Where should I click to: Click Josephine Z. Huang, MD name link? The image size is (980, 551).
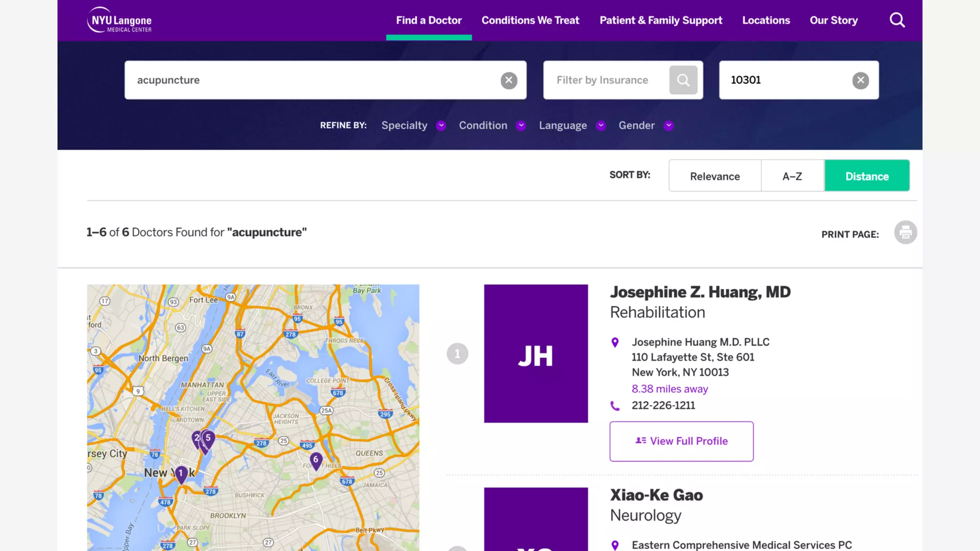pyautogui.click(x=700, y=292)
